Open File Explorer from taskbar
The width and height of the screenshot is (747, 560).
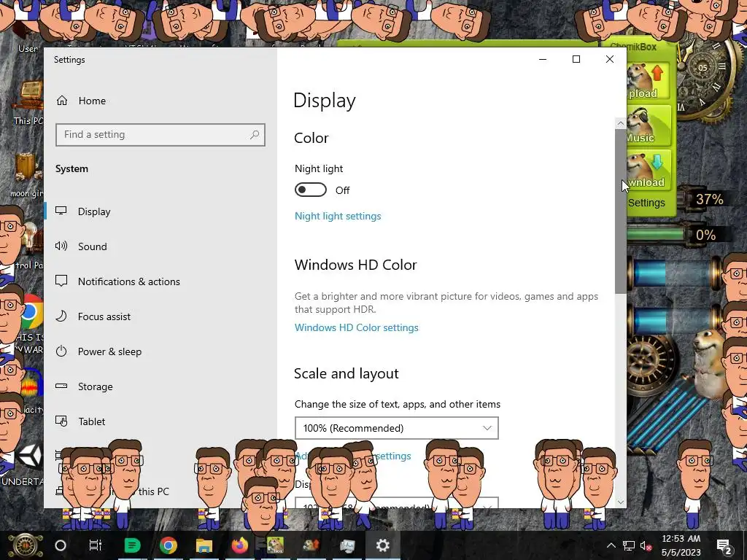tap(204, 545)
